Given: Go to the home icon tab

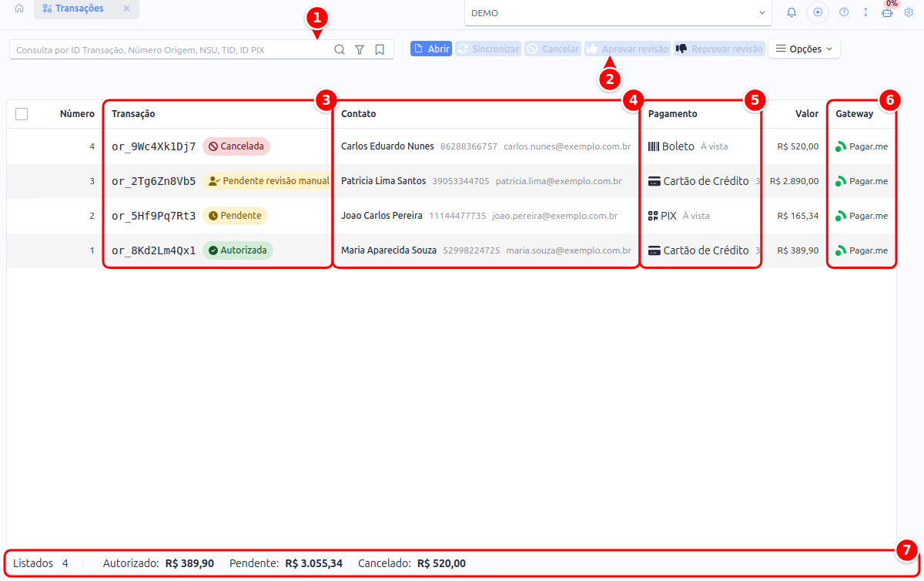Looking at the screenshot, I should pos(19,8).
